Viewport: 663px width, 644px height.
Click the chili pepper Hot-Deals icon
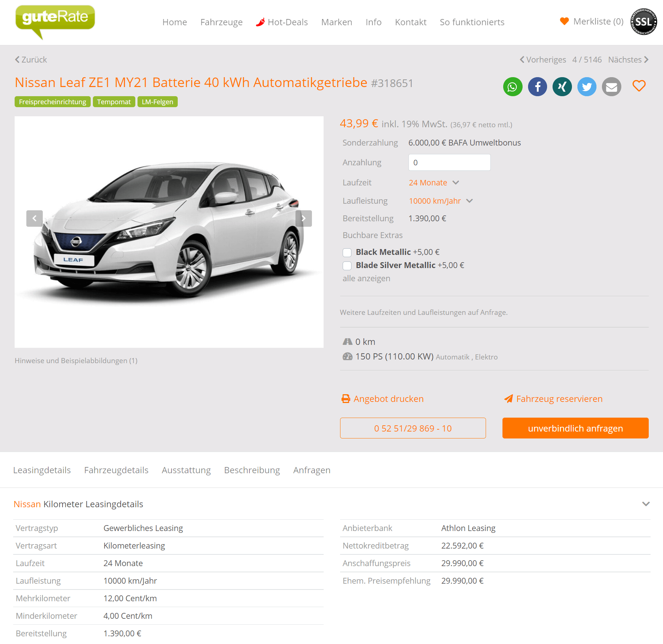tap(260, 22)
